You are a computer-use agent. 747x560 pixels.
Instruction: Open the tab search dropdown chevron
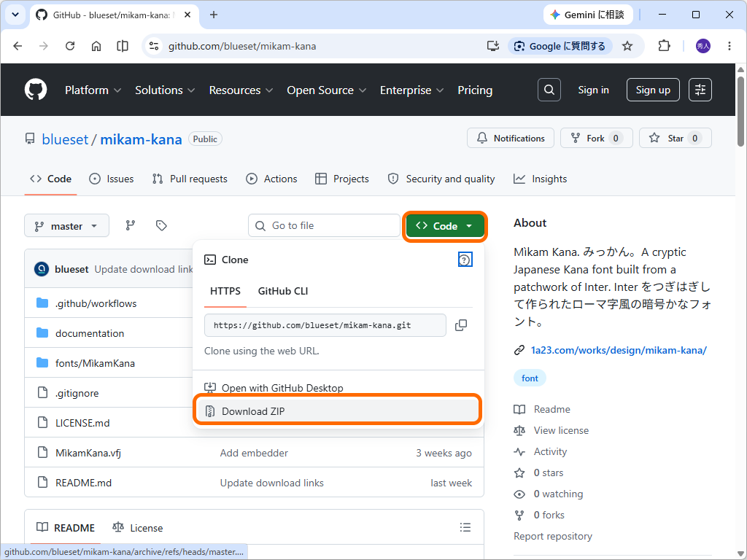pos(15,15)
